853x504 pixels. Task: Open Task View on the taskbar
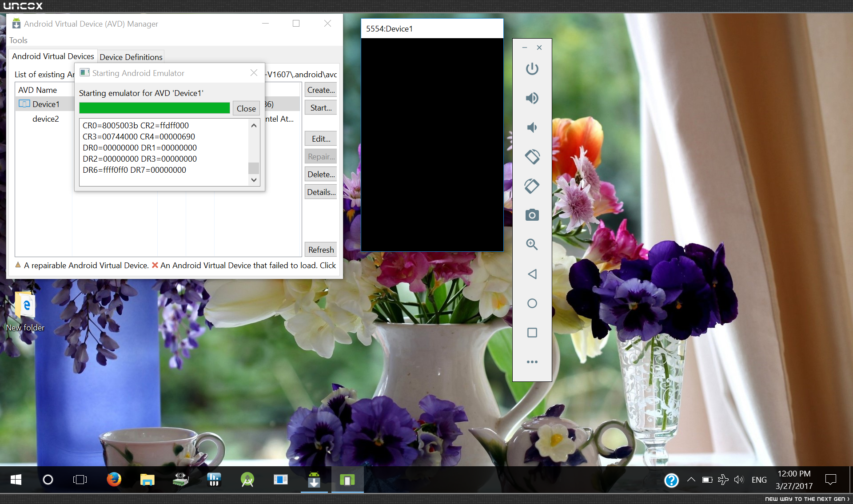tap(80, 480)
